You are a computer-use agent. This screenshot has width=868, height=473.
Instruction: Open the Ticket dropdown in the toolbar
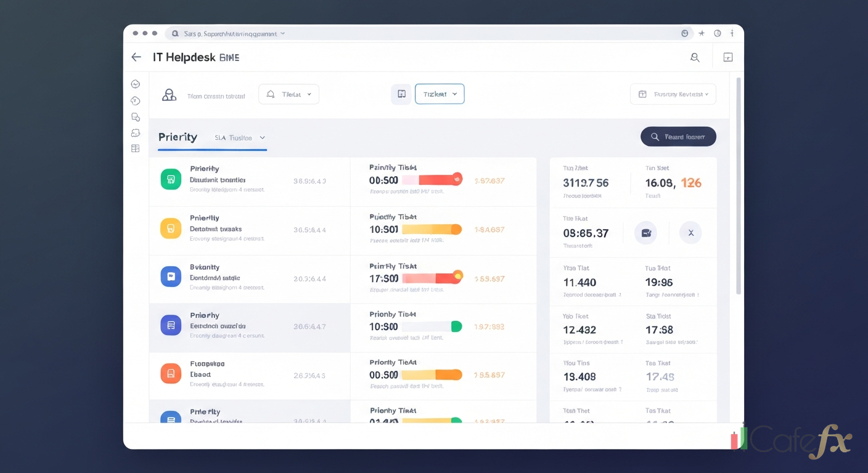pyautogui.click(x=440, y=94)
